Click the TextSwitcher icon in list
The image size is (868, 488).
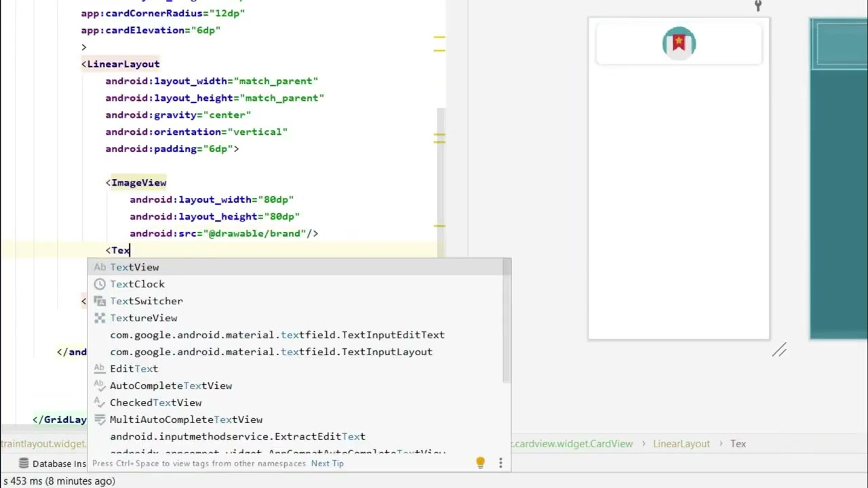click(x=100, y=301)
